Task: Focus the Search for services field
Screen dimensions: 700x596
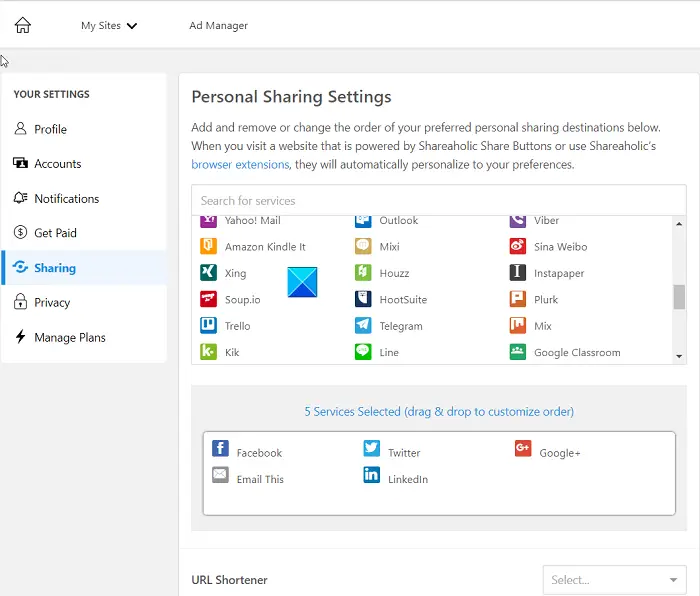Action: (x=438, y=200)
